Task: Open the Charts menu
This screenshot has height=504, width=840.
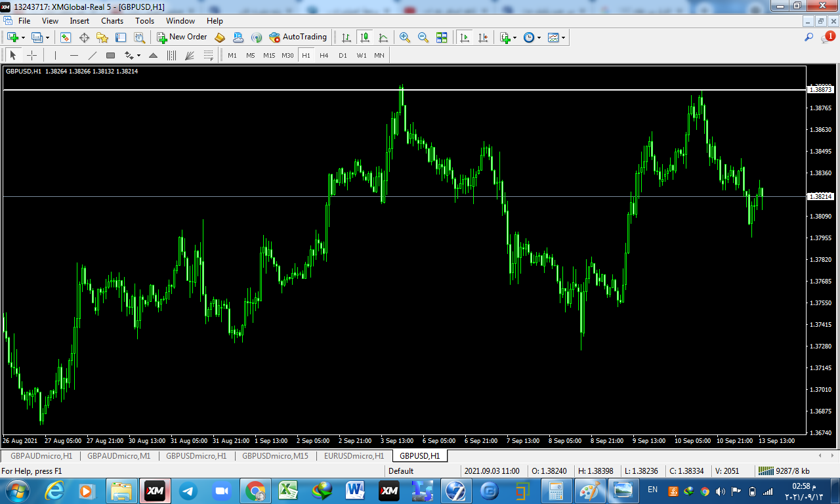Action: pyautogui.click(x=112, y=21)
